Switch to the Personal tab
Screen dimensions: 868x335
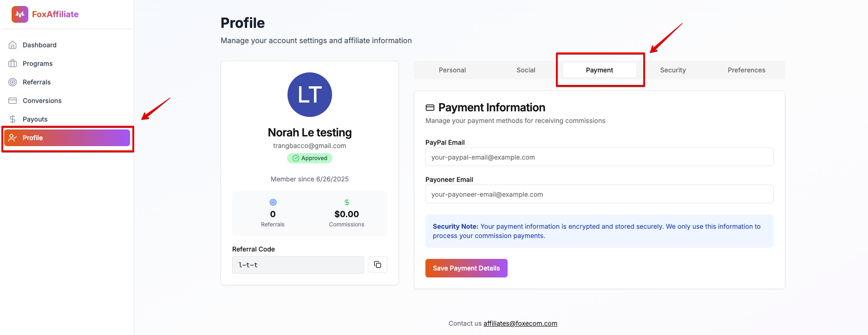point(452,70)
